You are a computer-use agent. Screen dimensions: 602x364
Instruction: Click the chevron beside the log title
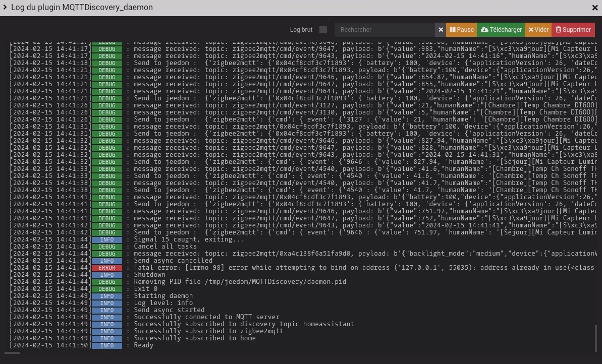pyautogui.click(x=5, y=8)
